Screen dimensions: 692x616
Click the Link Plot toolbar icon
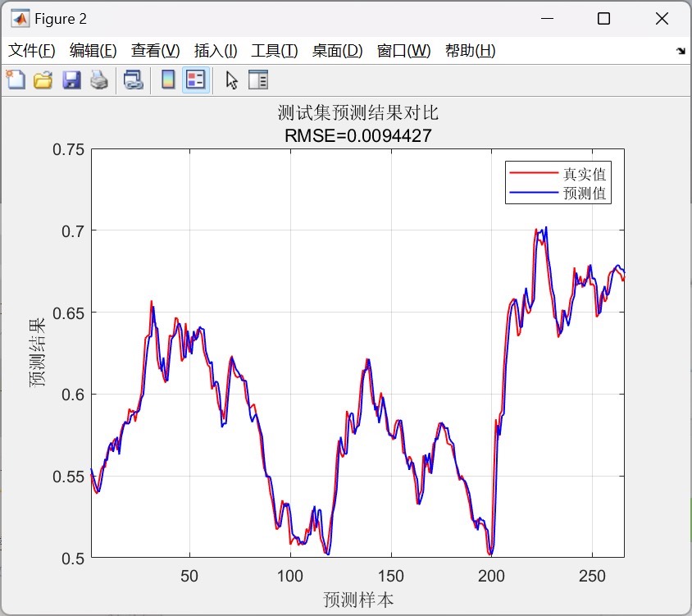point(134,80)
